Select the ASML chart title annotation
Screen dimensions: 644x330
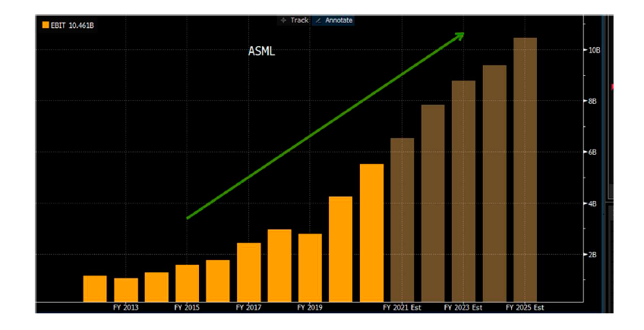point(262,52)
